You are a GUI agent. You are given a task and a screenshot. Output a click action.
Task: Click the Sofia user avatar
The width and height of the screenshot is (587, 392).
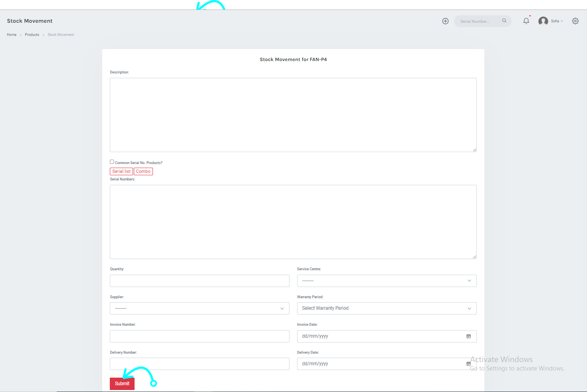pos(543,21)
